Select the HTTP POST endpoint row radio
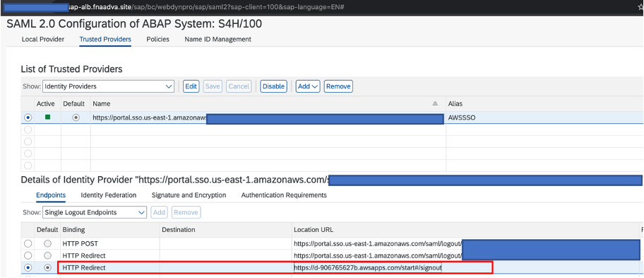Screen dimensions: 644x278 pyautogui.click(x=28, y=244)
